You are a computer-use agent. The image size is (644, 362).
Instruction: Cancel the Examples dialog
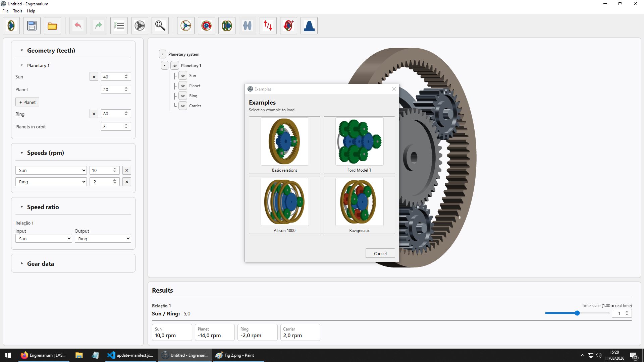380,253
